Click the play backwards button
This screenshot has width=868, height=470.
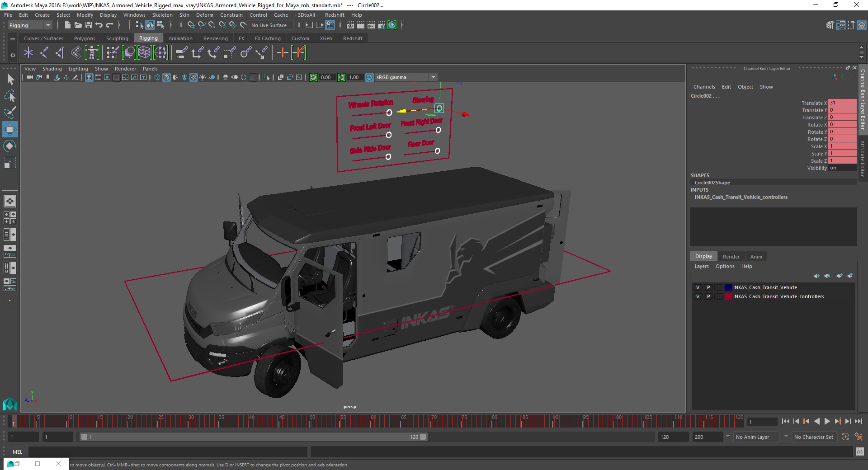[x=817, y=421]
